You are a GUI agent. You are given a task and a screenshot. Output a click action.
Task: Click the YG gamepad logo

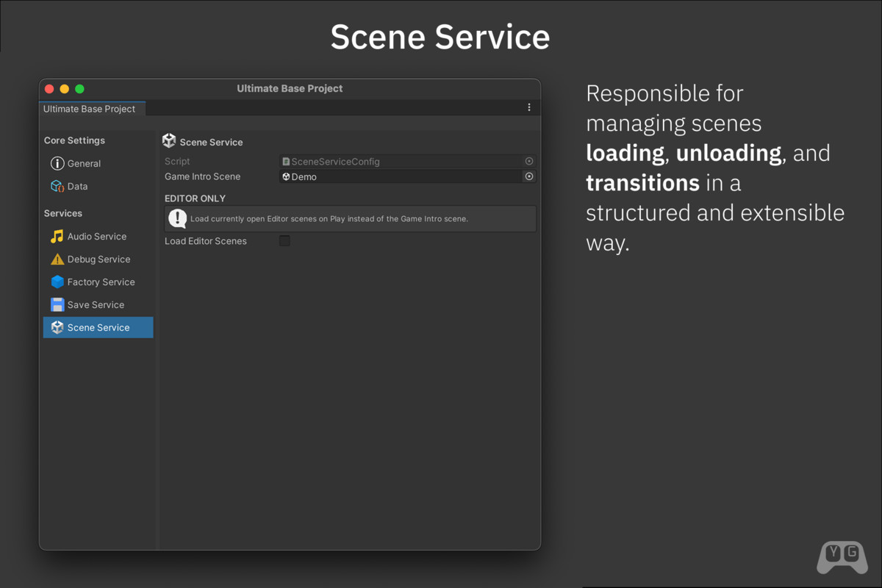842,557
